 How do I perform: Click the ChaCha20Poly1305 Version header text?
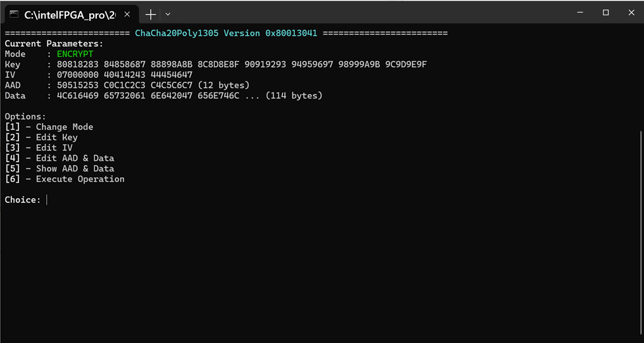click(226, 34)
